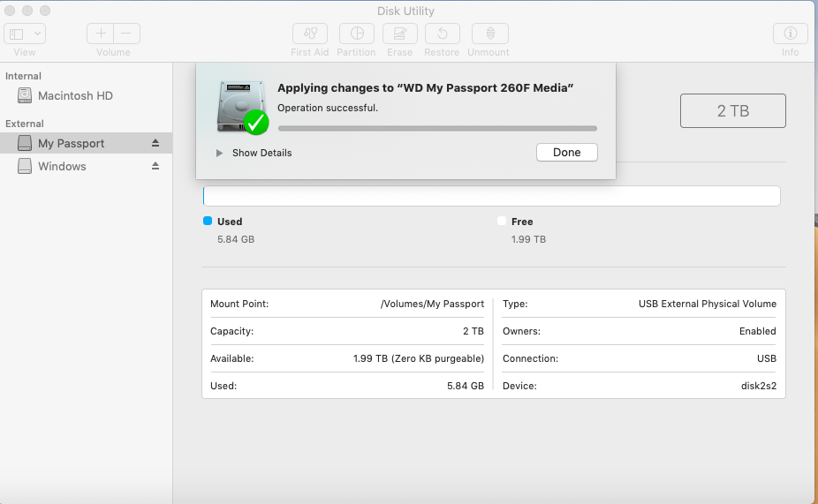
Task: Click the External section header
Action: (x=25, y=124)
